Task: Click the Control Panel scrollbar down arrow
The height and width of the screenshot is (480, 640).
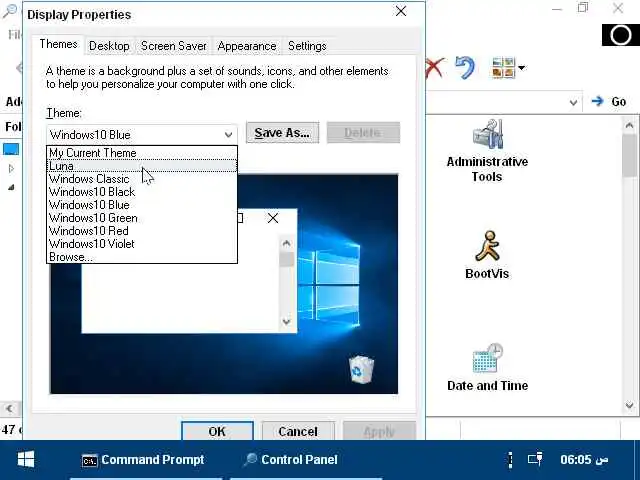Action: click(x=629, y=405)
